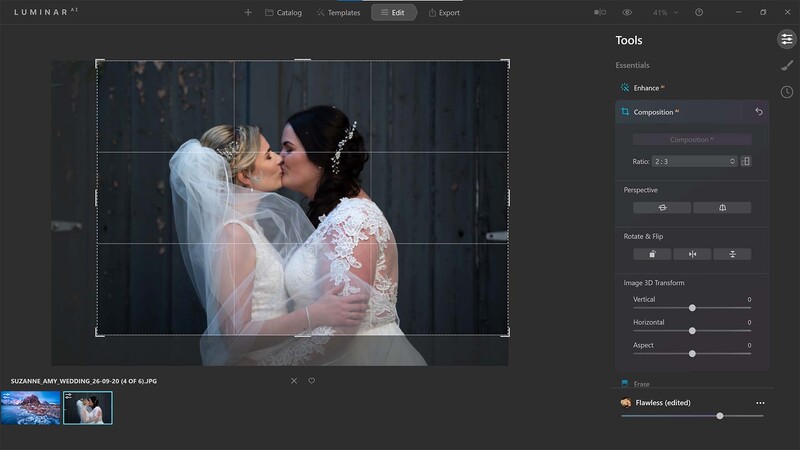Open the Export tab

444,13
